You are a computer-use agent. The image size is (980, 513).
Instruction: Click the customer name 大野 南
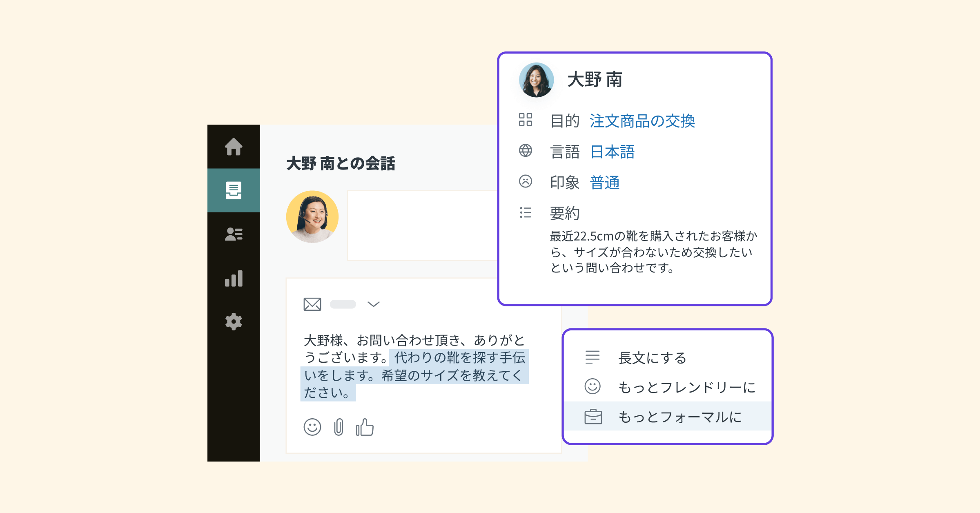point(595,80)
